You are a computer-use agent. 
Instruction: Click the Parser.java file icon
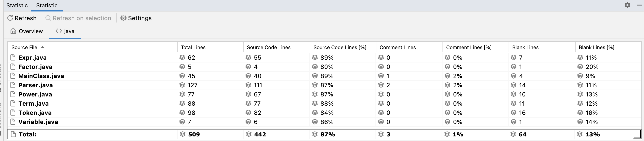pos(13,85)
